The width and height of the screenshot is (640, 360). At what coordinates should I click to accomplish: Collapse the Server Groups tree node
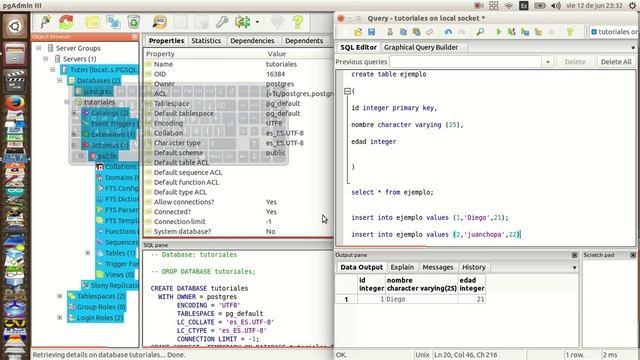(39, 48)
